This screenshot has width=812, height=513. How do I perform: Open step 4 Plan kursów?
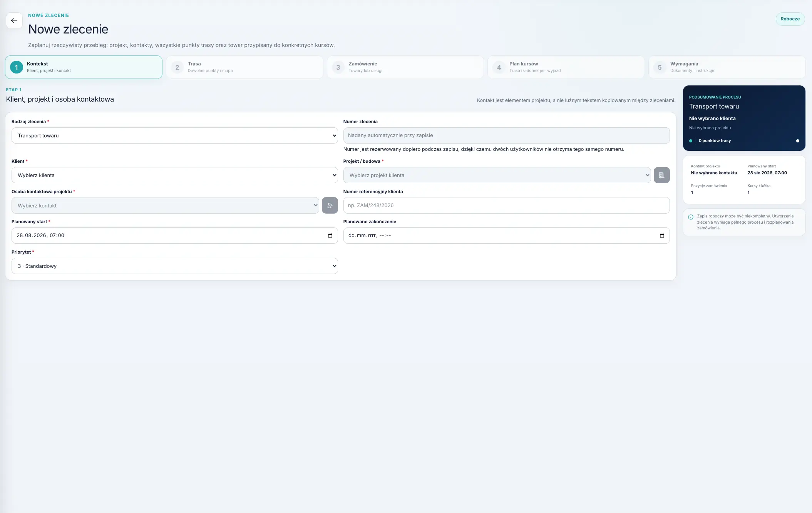566,67
